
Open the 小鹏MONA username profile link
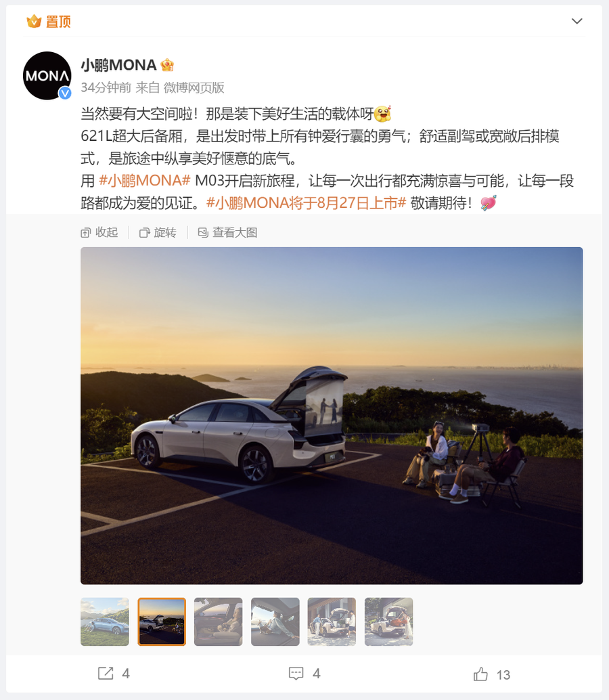(118, 65)
